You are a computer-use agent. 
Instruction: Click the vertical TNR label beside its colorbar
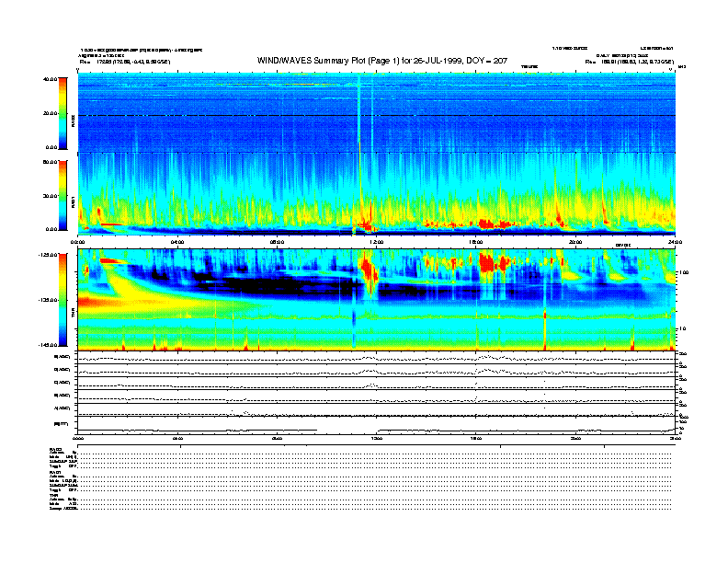pos(73,315)
